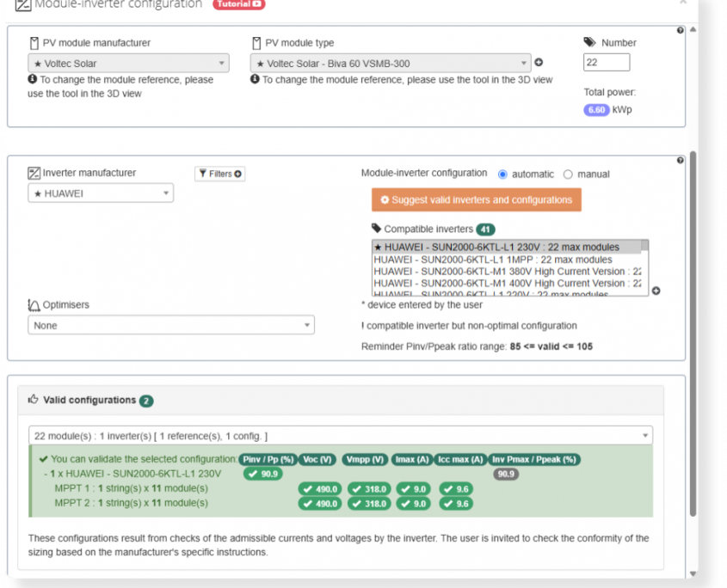Click the info icon under module manufacturer

click(32, 79)
